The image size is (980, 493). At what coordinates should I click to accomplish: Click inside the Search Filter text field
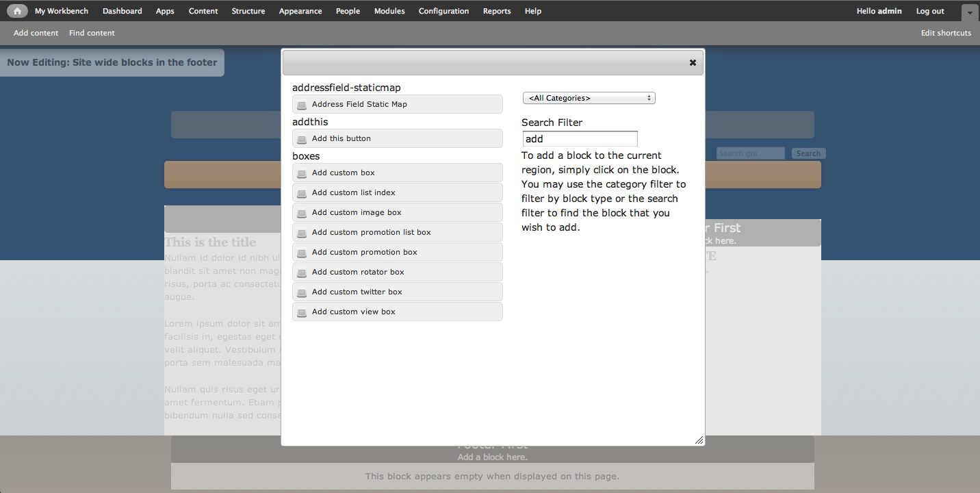click(580, 138)
